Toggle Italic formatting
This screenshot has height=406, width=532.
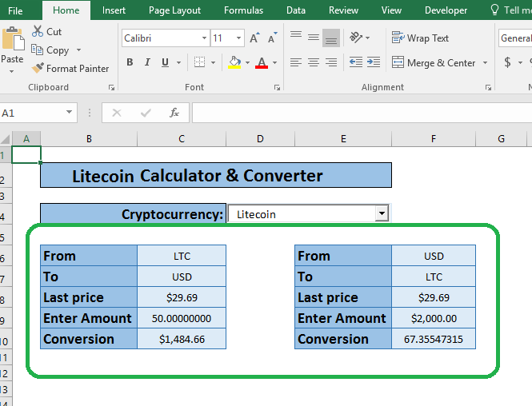point(147,62)
